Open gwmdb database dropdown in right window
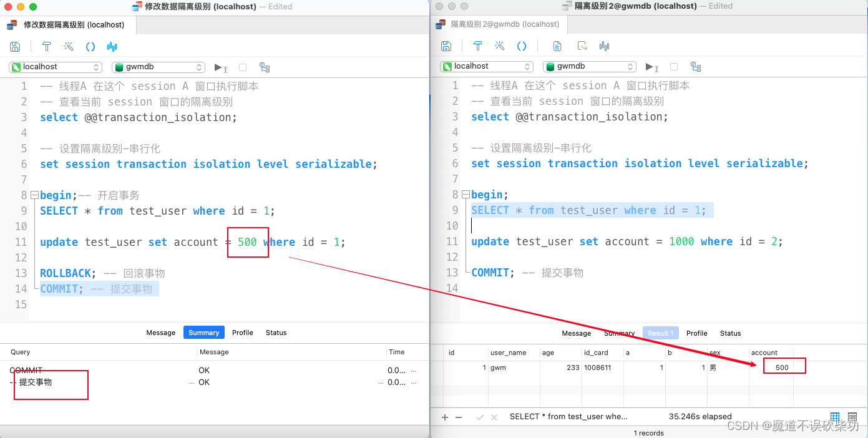The width and height of the screenshot is (868, 438). 590,66
